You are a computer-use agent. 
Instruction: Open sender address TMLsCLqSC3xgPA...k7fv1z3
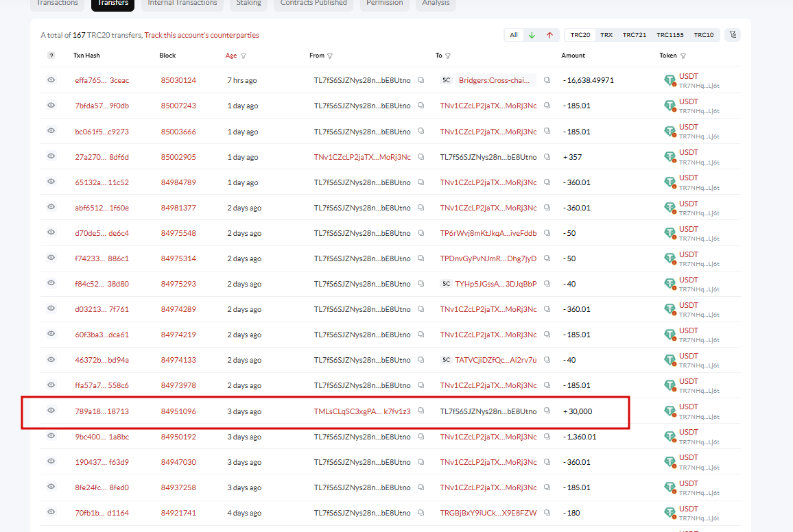click(362, 411)
